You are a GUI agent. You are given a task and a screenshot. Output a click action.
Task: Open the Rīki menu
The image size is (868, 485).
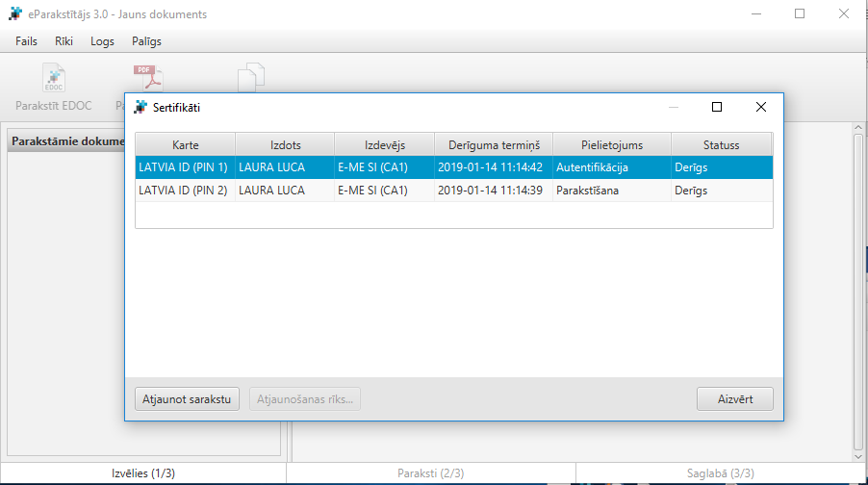coord(64,41)
